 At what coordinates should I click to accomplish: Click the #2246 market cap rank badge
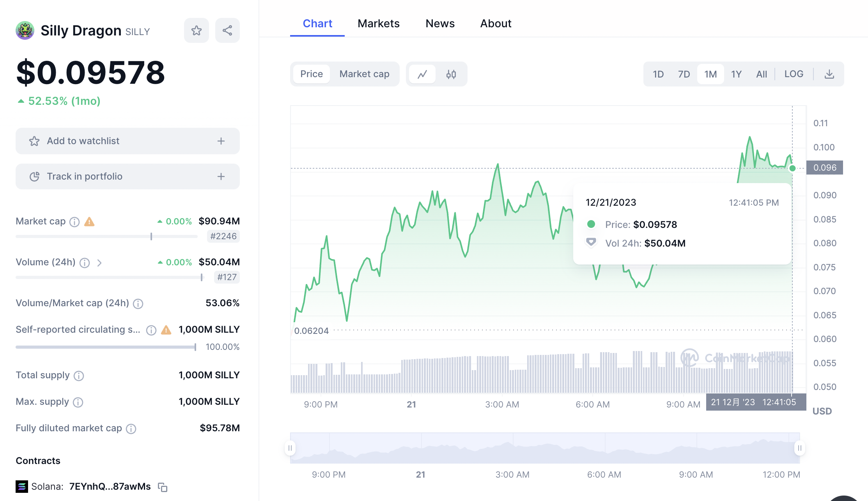(x=223, y=236)
